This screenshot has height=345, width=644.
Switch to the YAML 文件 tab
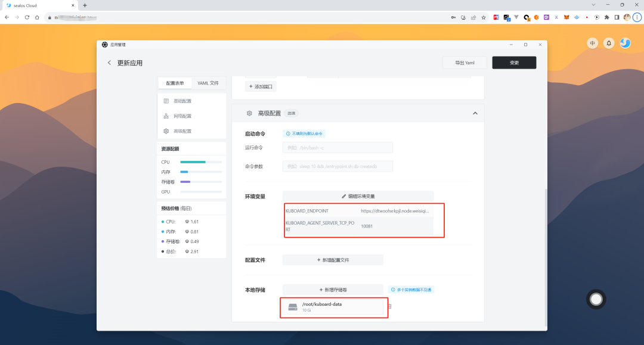point(208,83)
